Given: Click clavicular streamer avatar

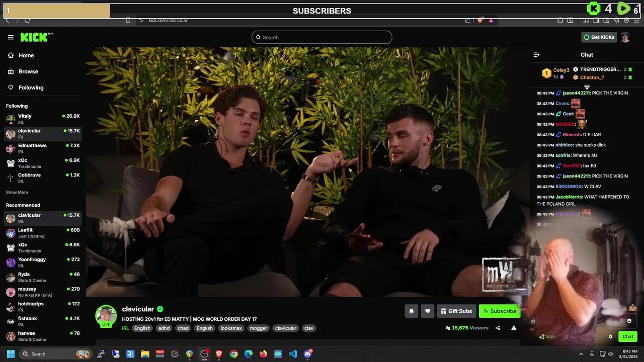Looking at the screenshot, I should [x=106, y=316].
